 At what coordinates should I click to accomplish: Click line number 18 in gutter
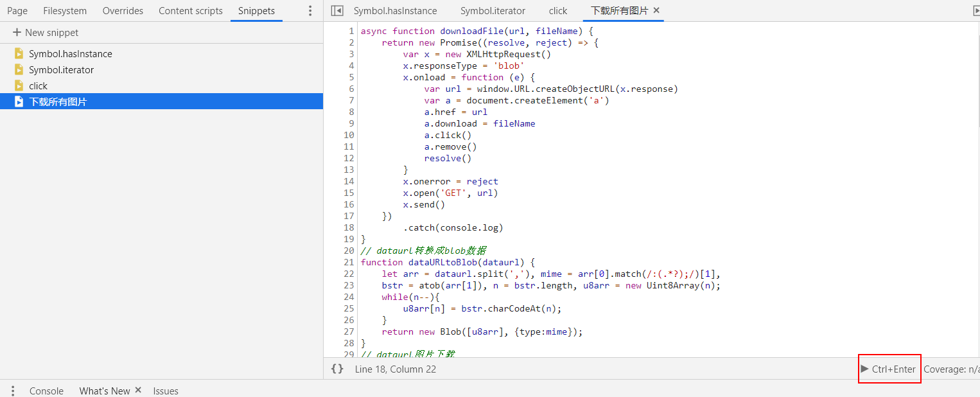pos(349,227)
